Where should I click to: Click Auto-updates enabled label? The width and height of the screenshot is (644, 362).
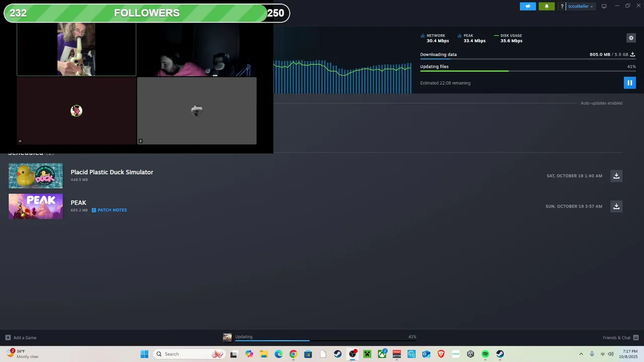[601, 103]
